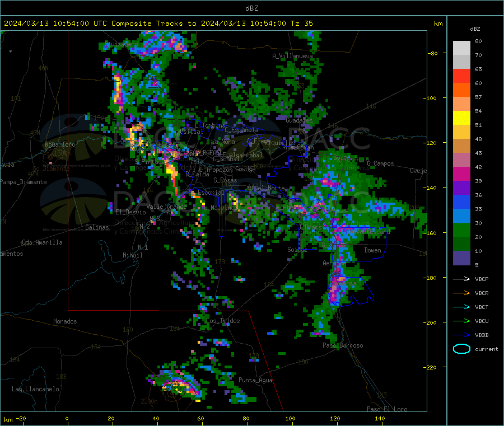Click the '-80' vertical axis label
Screen dimensions: 504x426
pyautogui.click(x=432, y=53)
